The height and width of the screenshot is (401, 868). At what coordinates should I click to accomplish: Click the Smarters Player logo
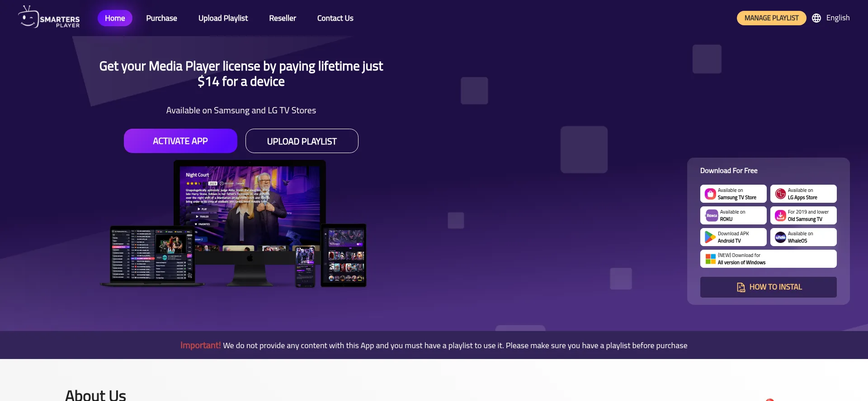click(49, 18)
